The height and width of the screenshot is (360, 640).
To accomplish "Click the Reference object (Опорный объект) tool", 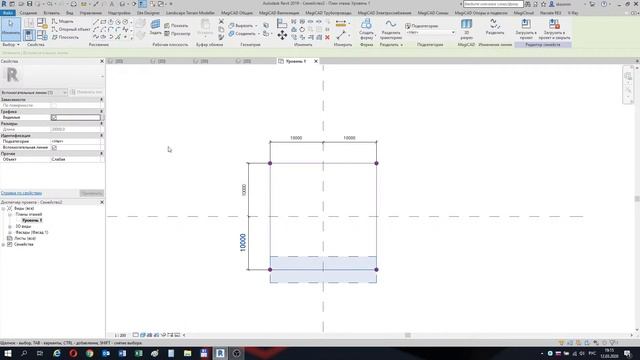I will (x=71, y=29).
